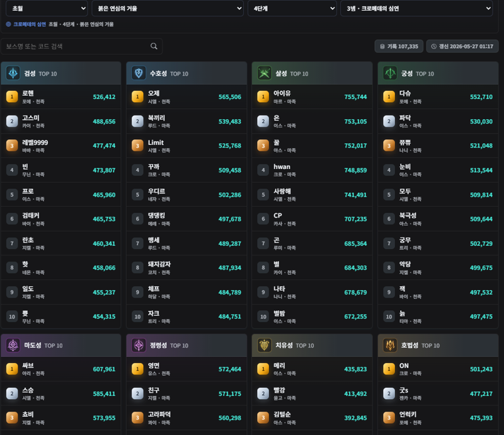
Task: Click the player name 눈비
Action: point(405,166)
